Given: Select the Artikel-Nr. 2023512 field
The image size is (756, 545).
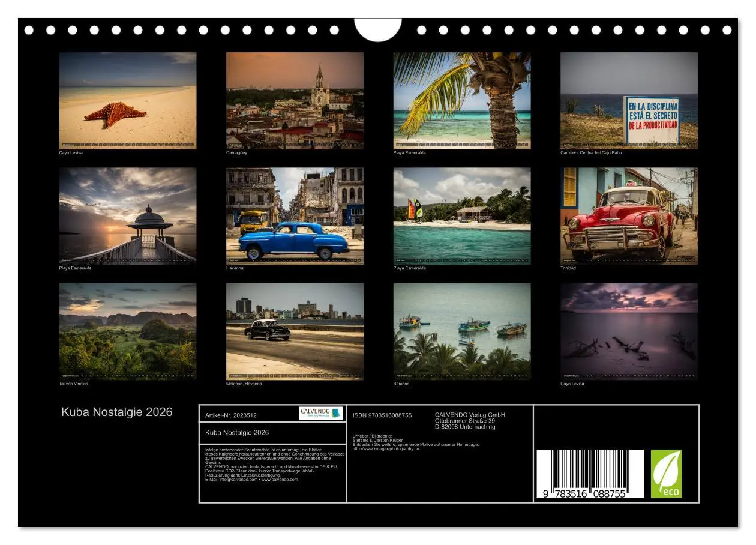Looking at the screenshot, I should coord(231,414).
